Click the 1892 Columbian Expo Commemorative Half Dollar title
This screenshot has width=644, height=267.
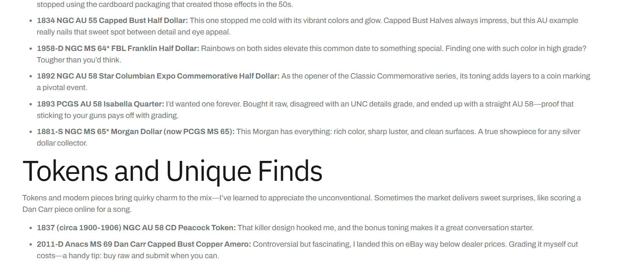[158, 76]
